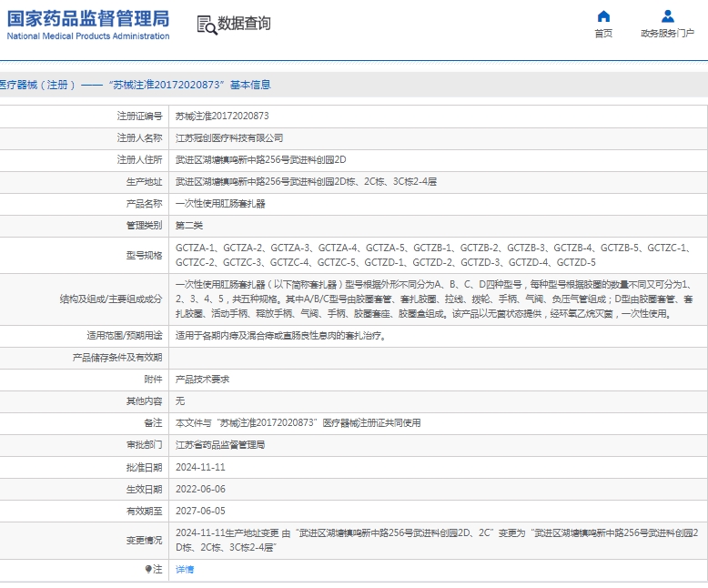Click the 注册人住所 address value
Viewport: 708px width, 588px height.
pyautogui.click(x=261, y=160)
